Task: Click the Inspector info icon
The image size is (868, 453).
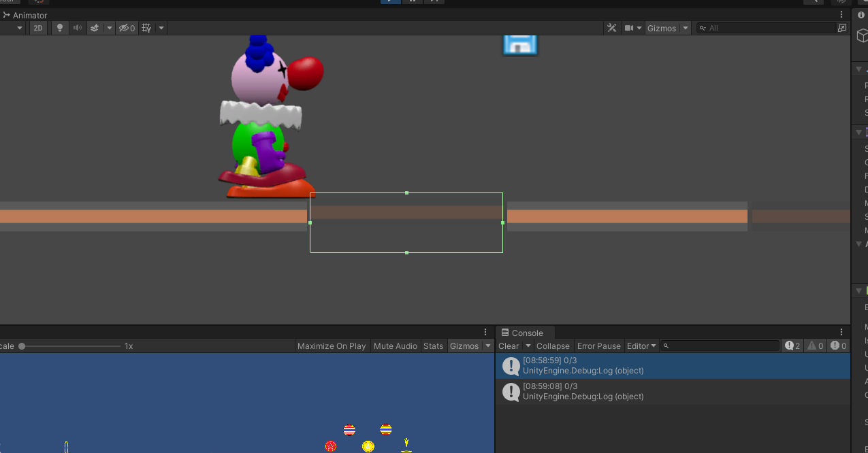Action: (861, 15)
